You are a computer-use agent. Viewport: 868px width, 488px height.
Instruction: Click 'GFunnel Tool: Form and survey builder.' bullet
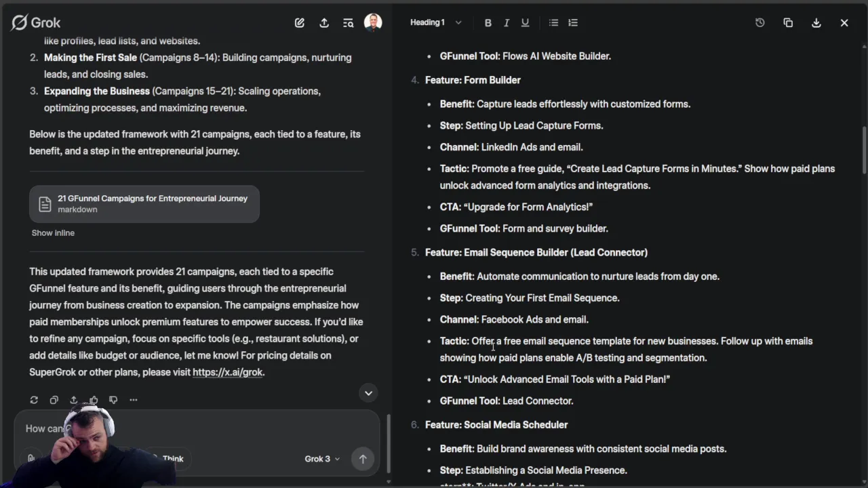[524, 228]
